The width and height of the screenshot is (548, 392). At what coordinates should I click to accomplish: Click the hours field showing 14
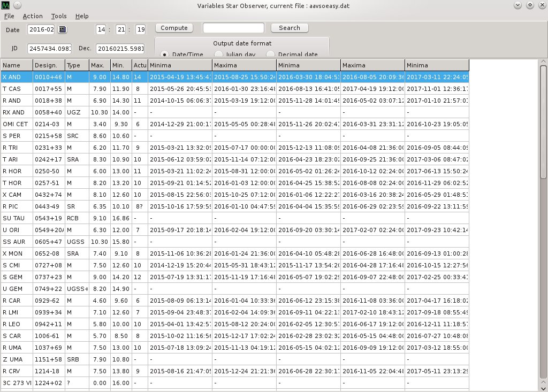(101, 29)
